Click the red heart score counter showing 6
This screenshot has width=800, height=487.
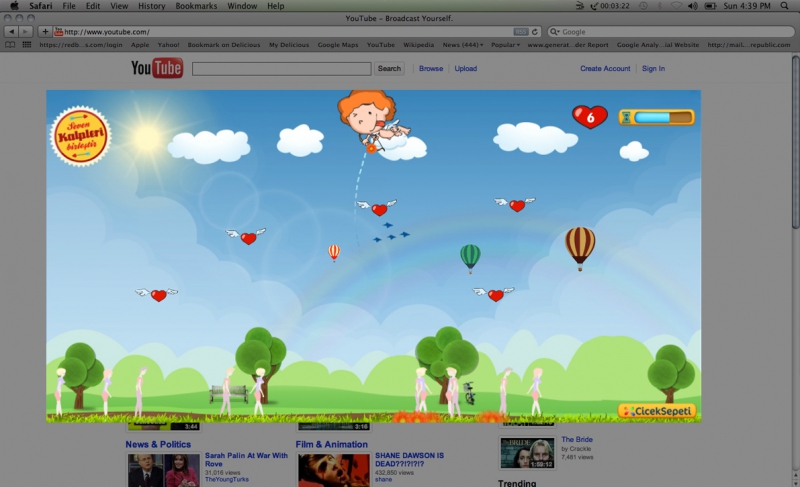(590, 117)
